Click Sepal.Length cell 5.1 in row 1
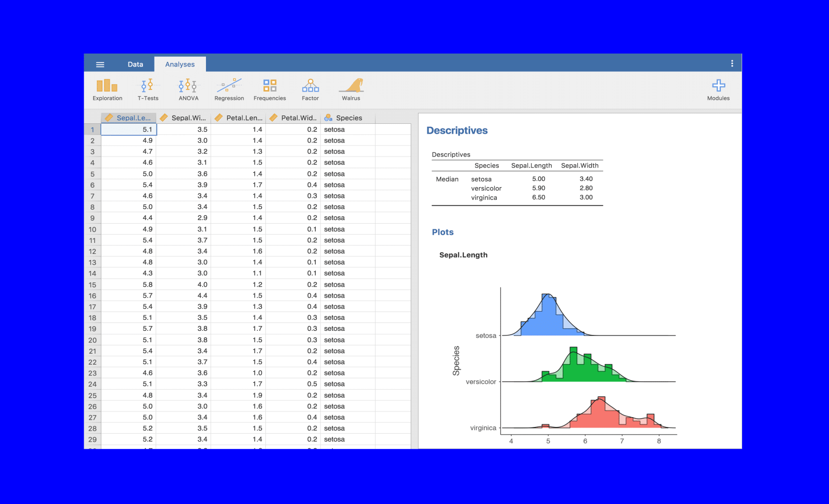829x504 pixels. point(128,130)
